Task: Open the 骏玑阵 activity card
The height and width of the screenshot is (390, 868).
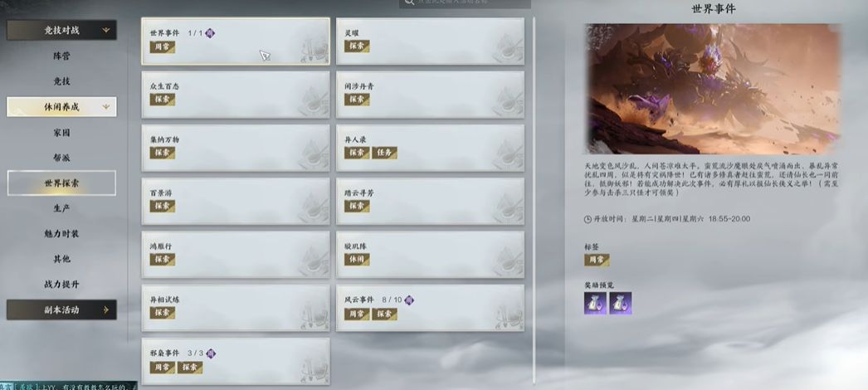Action: point(430,255)
